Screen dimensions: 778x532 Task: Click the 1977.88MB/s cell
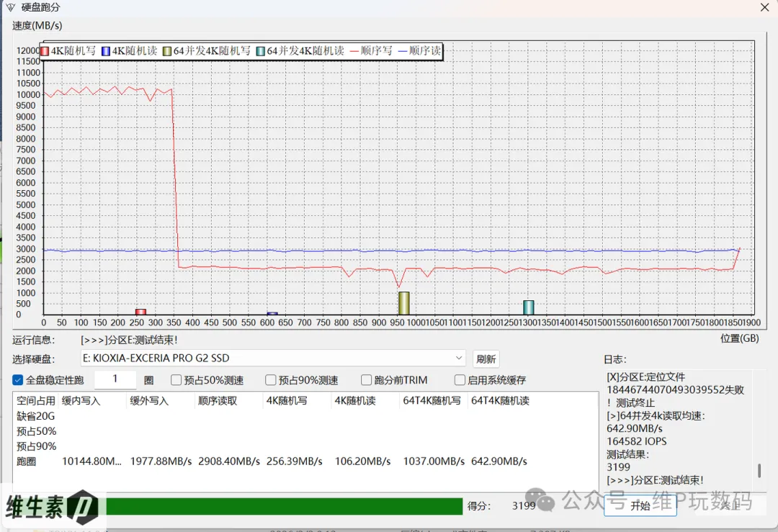point(161,461)
